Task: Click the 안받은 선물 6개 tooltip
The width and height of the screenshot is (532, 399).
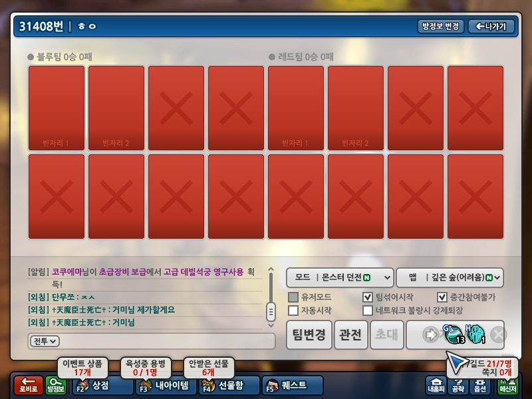Action: [209, 368]
